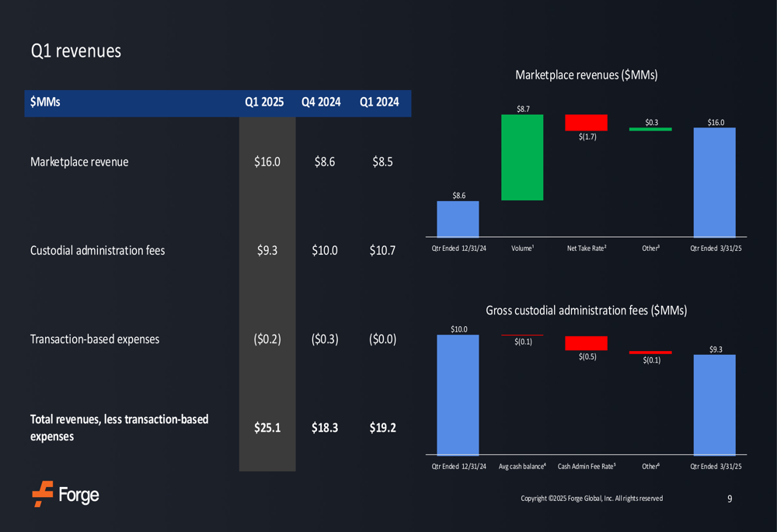This screenshot has height=532, width=777.
Task: Click the blue $8.6 marketplace bar
Action: click(x=458, y=219)
